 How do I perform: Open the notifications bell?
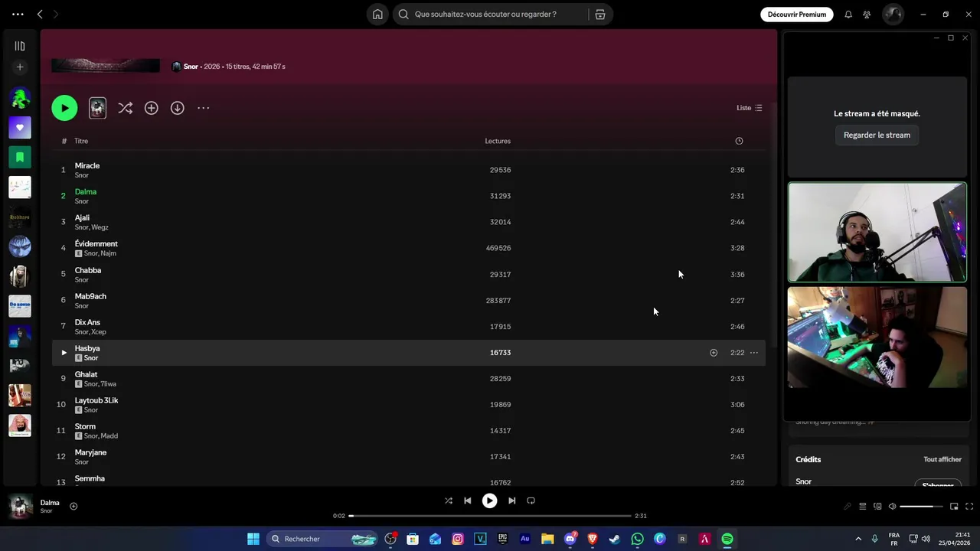[848, 15]
